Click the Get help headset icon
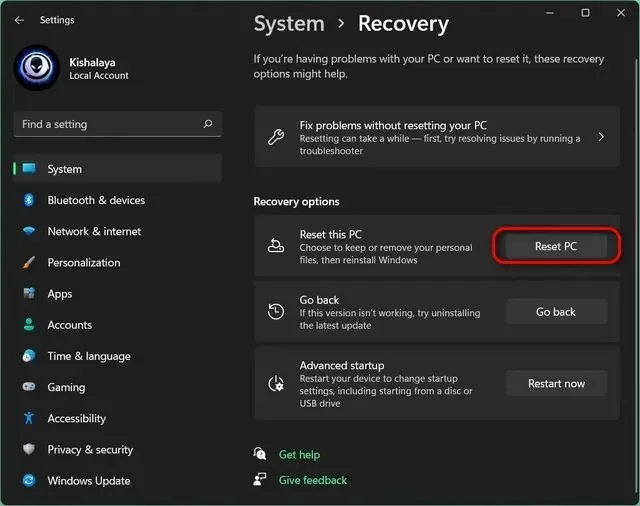 point(260,454)
